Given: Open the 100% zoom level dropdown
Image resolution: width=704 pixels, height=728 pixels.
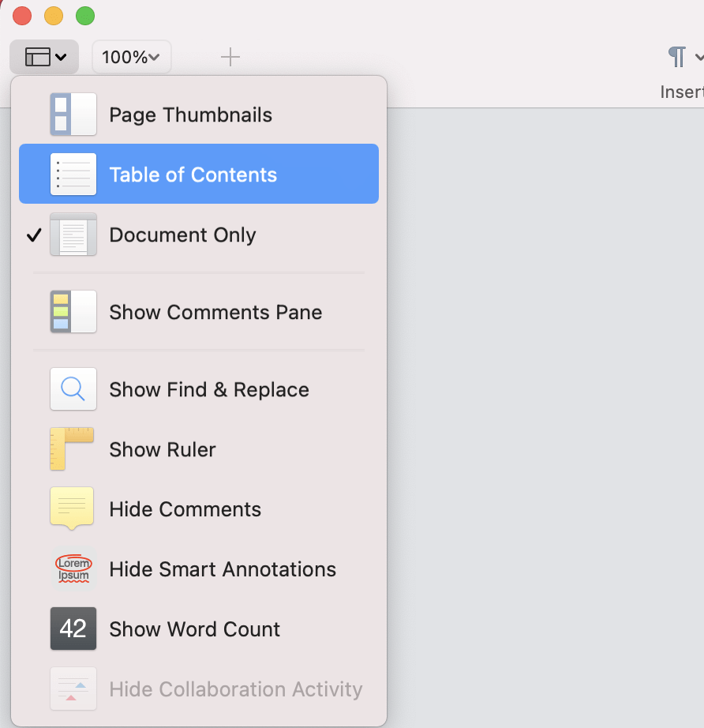Looking at the screenshot, I should (x=131, y=56).
